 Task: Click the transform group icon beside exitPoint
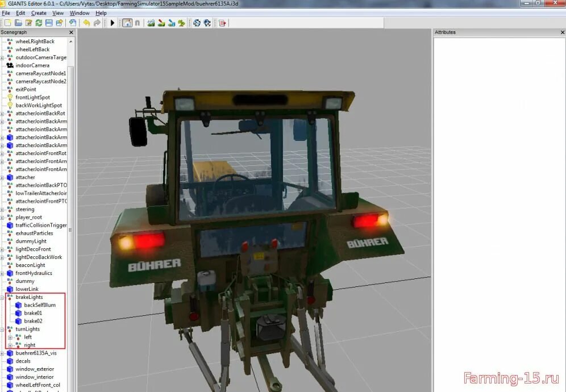point(10,90)
